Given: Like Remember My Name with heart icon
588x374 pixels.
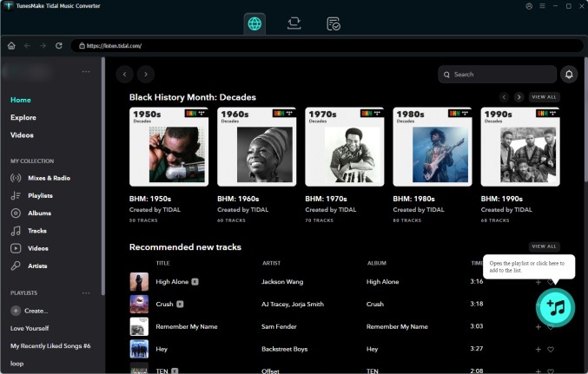Looking at the screenshot, I should point(551,327).
